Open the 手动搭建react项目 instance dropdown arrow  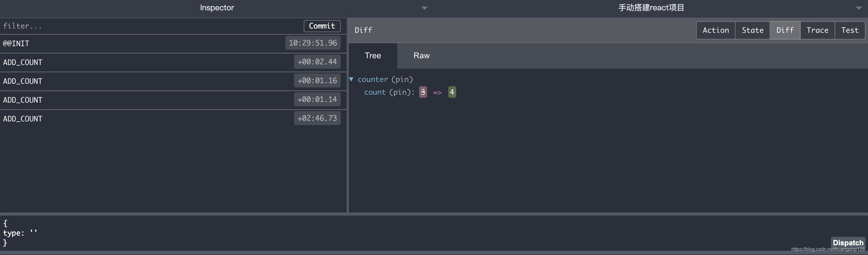(859, 8)
